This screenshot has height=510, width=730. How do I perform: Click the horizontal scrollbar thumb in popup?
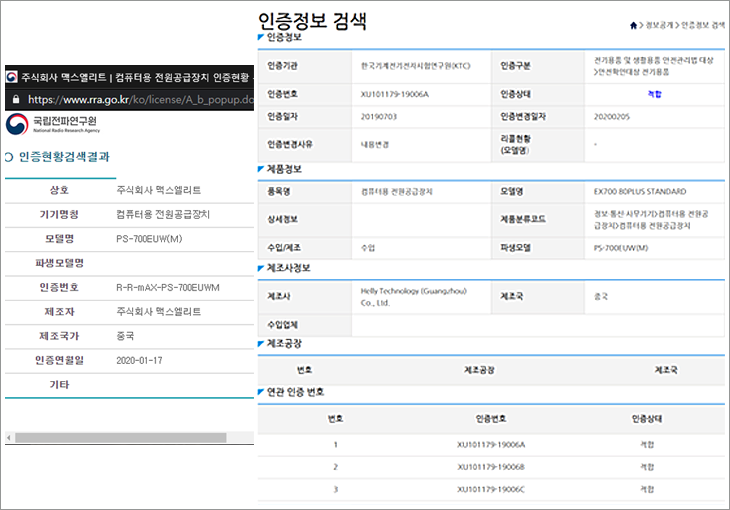(121, 438)
